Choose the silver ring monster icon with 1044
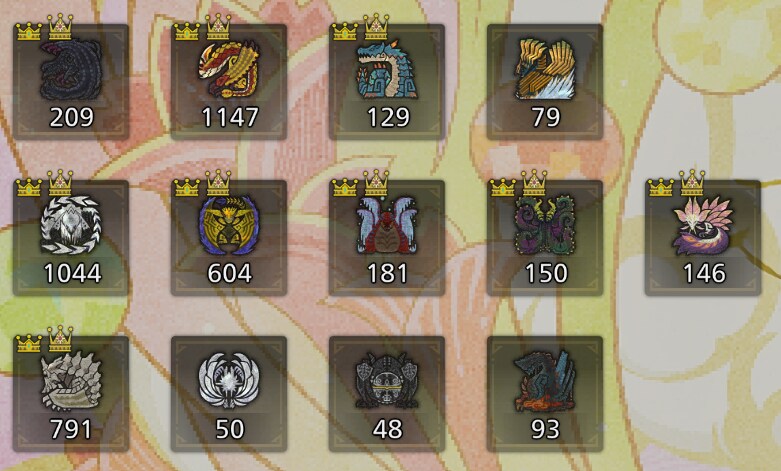Image resolution: width=781 pixels, height=471 pixels. [71, 225]
